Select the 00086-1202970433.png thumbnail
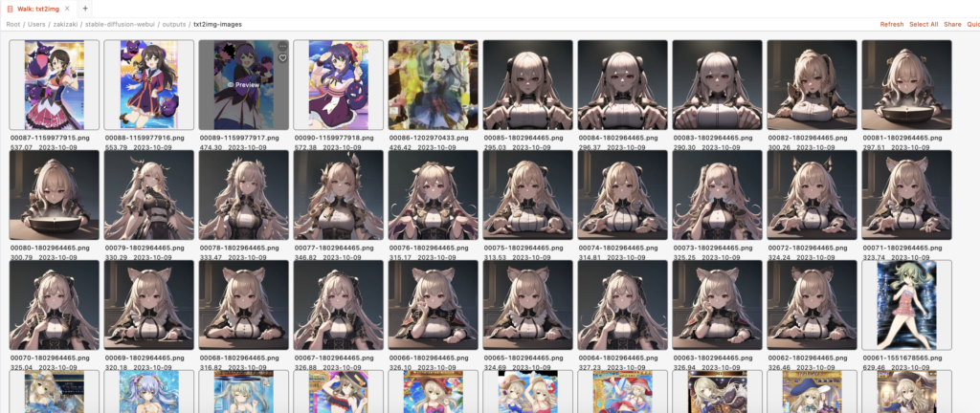Viewport: 980px width, 413px height. tap(433, 84)
